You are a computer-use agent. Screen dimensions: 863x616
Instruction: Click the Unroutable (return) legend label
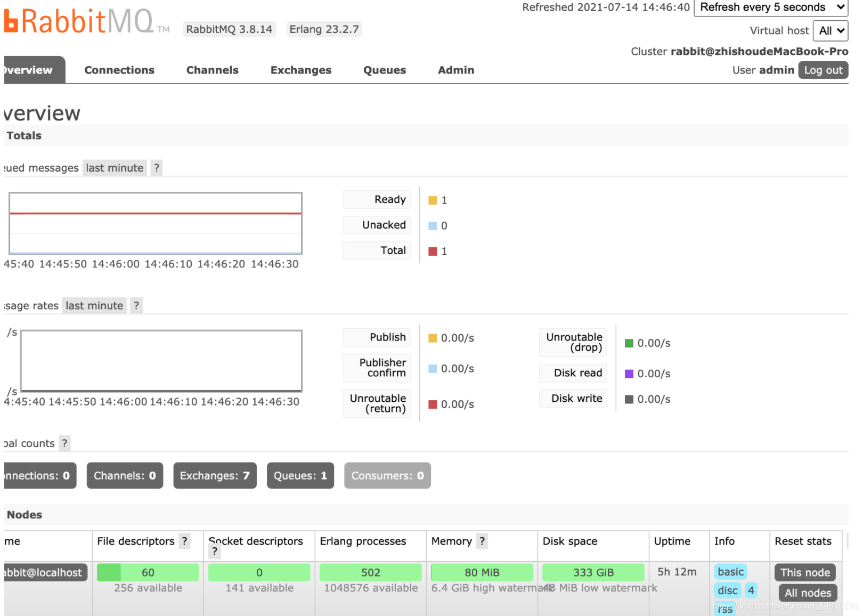click(x=377, y=403)
